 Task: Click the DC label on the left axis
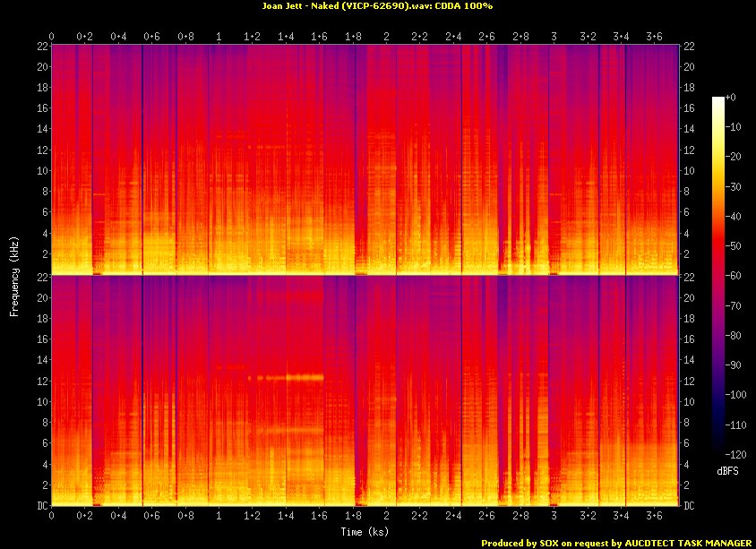pyautogui.click(x=39, y=507)
